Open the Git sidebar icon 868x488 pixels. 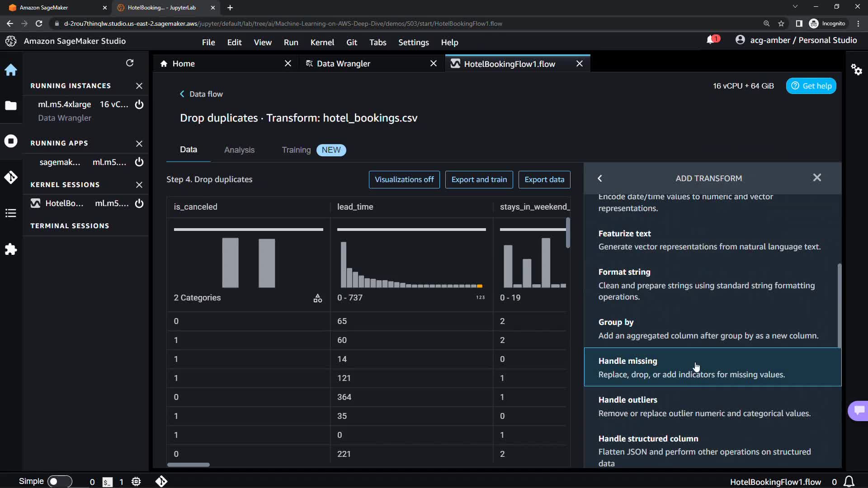11,177
